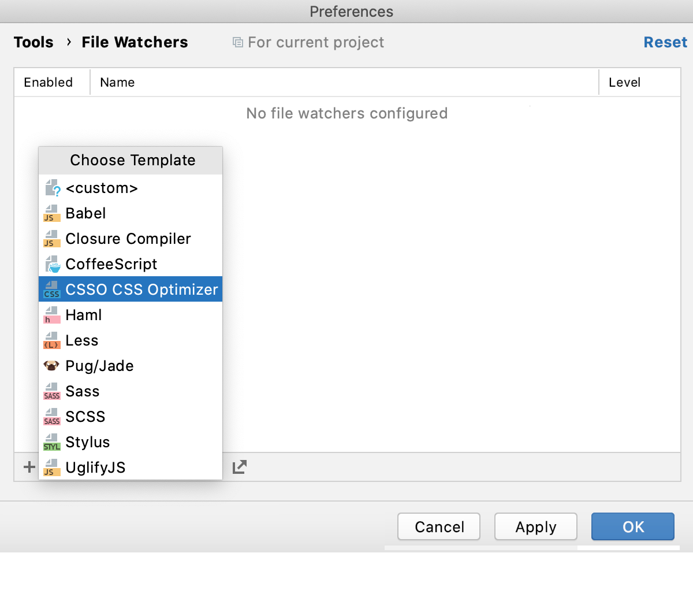The image size is (693, 616).
Task: Click the Sass file icon
Action: pyautogui.click(x=51, y=391)
